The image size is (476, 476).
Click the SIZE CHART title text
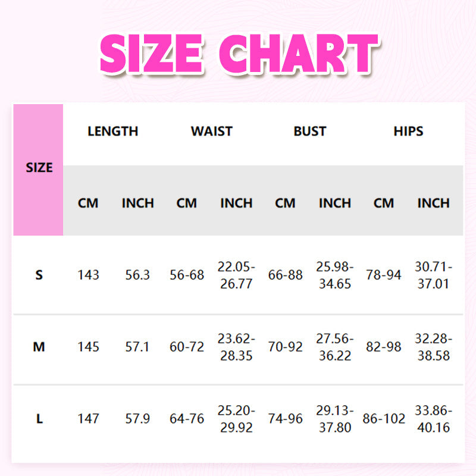tap(238, 54)
